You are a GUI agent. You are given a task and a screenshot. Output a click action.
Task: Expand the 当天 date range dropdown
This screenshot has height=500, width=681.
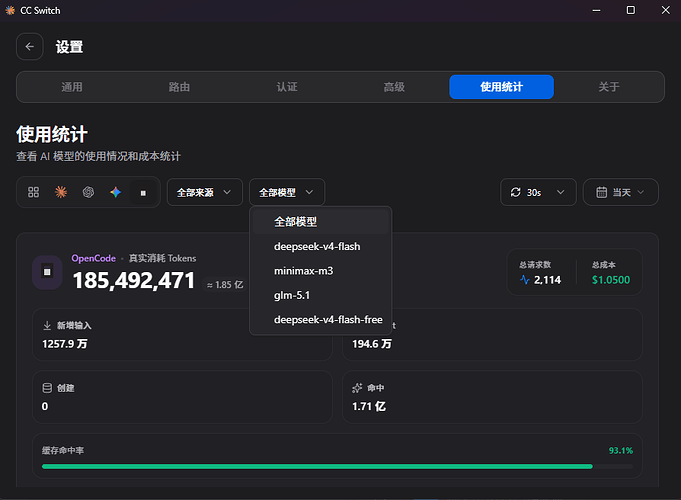point(620,192)
